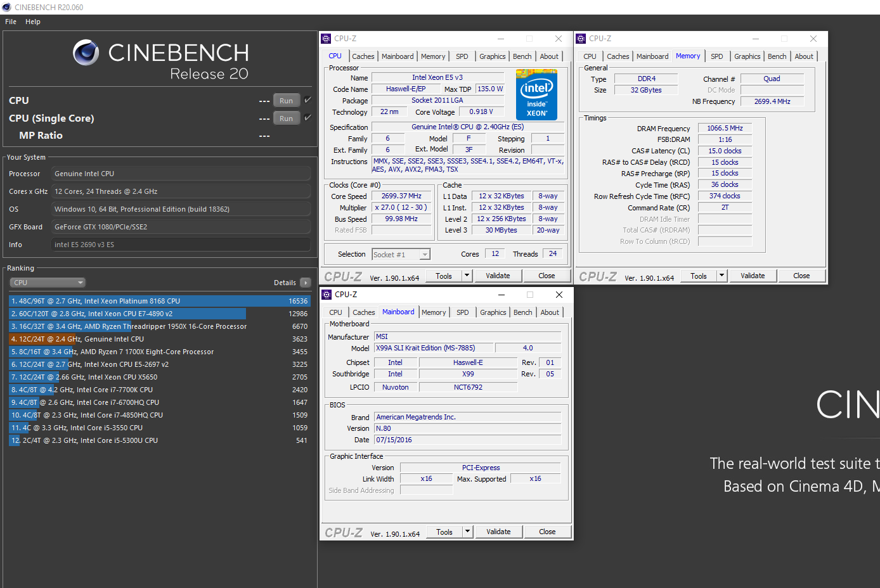Switch to Bench tab in CPU window
880x588 pixels.
click(522, 56)
